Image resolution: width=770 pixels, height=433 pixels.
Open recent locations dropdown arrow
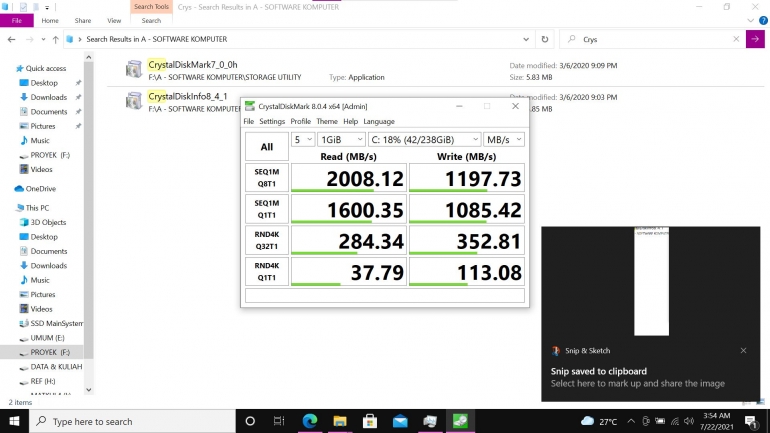click(x=43, y=39)
